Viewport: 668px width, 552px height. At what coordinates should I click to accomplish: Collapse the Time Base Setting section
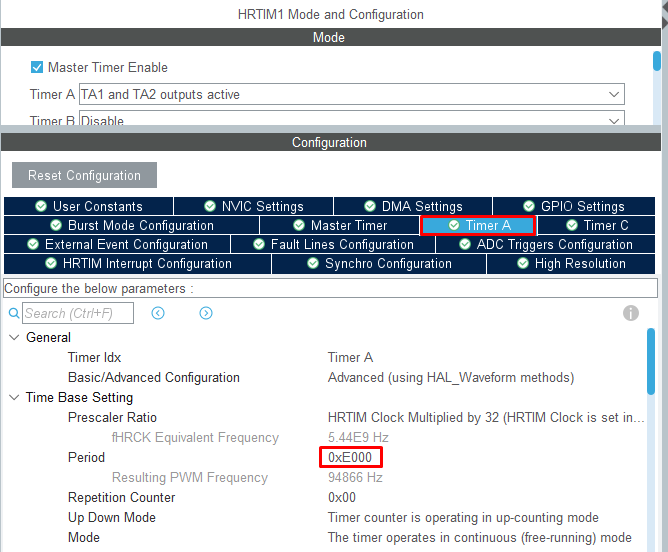(x=14, y=397)
